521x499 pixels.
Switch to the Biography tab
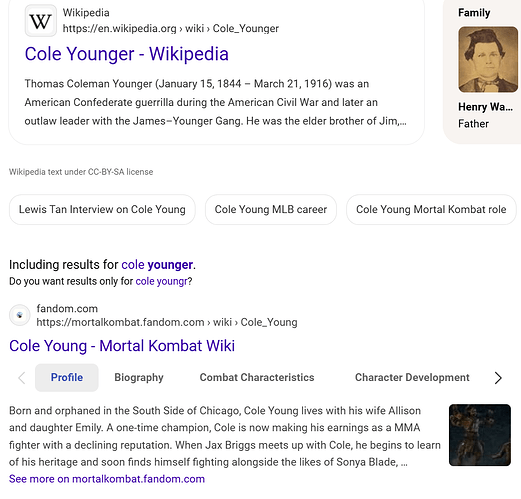coord(139,377)
